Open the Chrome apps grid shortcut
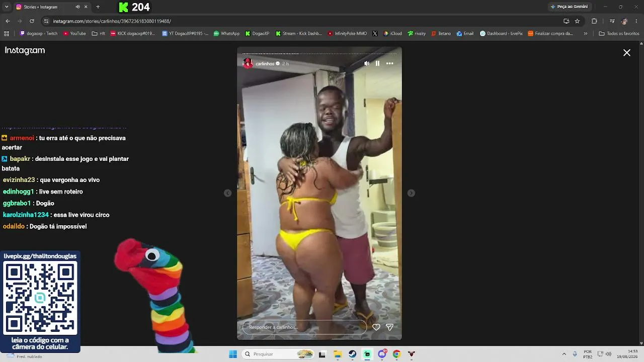 [7, 34]
